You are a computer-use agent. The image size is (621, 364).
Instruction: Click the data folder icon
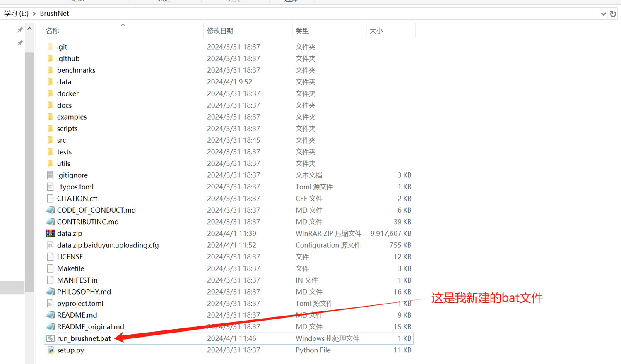50,81
